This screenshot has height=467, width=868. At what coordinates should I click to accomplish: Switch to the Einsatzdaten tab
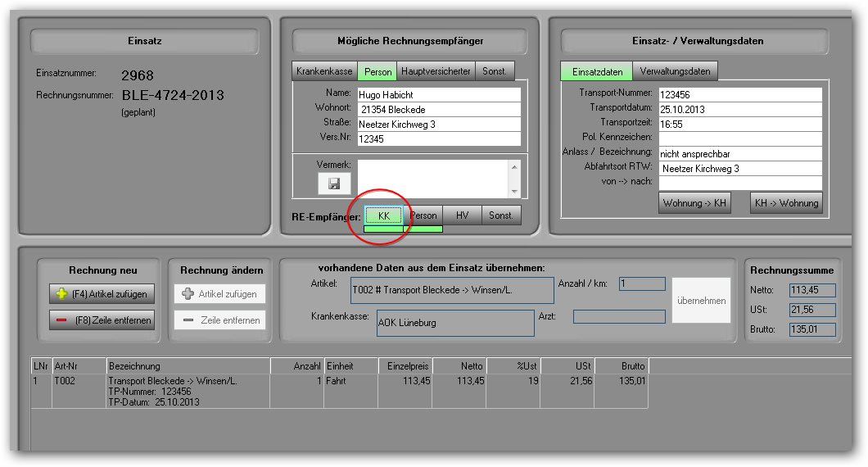point(597,71)
